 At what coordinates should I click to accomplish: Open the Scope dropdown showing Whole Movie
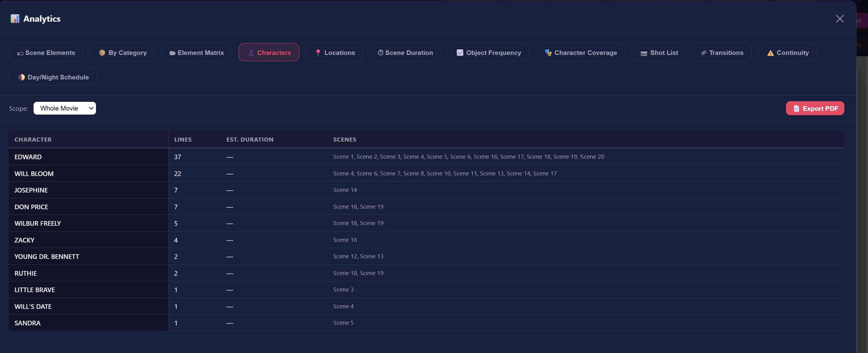65,108
